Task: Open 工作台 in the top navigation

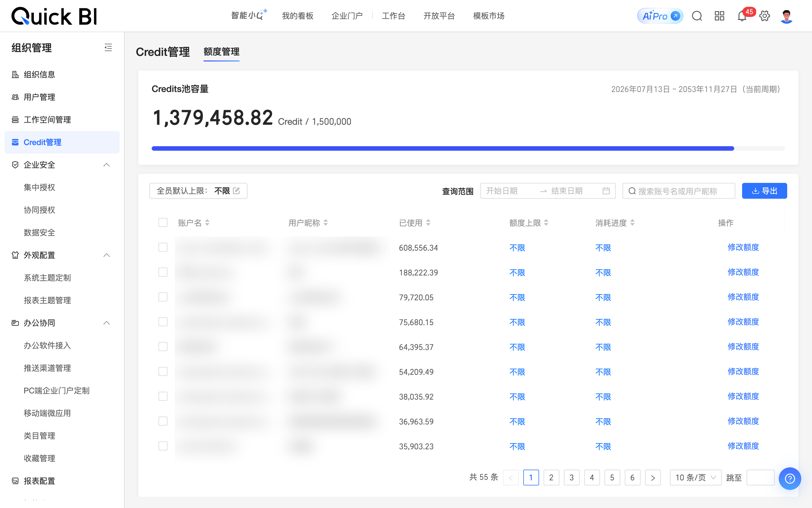Action: click(393, 16)
